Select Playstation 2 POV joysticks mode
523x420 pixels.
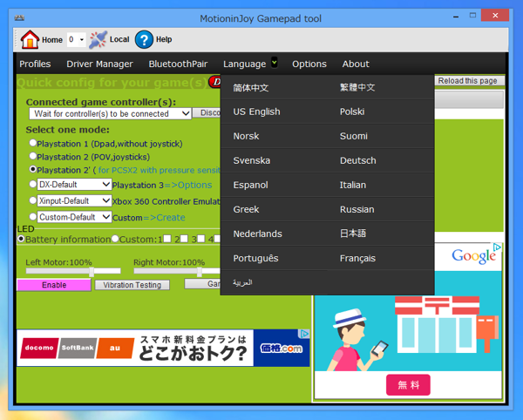click(33, 156)
